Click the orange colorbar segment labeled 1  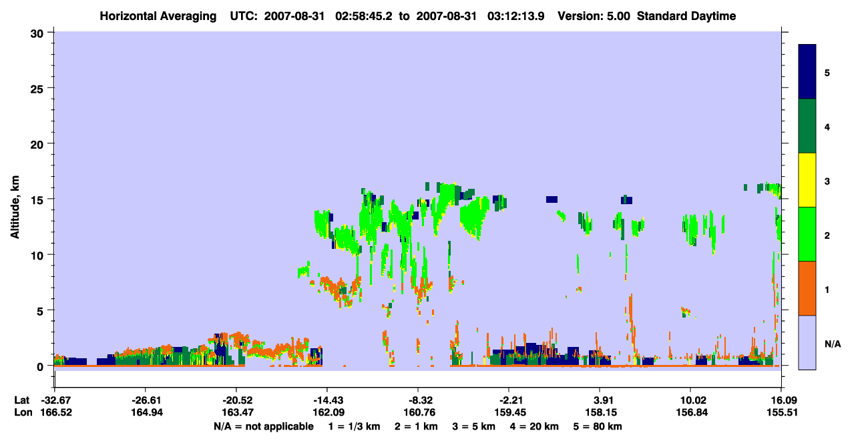tap(807, 288)
